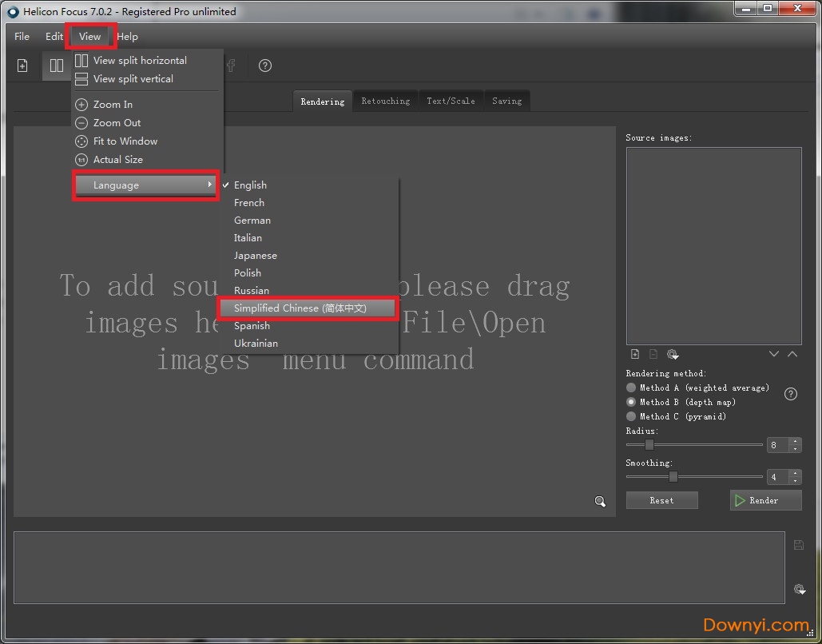The height and width of the screenshot is (644, 822).
Task: Select Method A (weighted average)
Action: tap(631, 388)
